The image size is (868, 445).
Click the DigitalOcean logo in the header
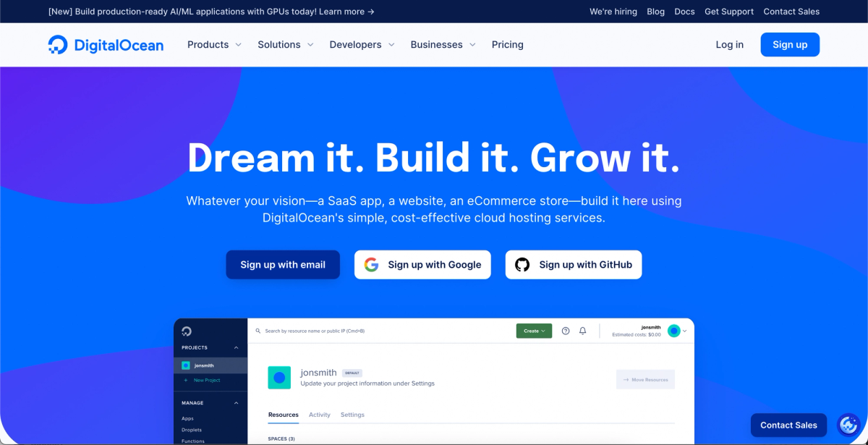tap(106, 45)
